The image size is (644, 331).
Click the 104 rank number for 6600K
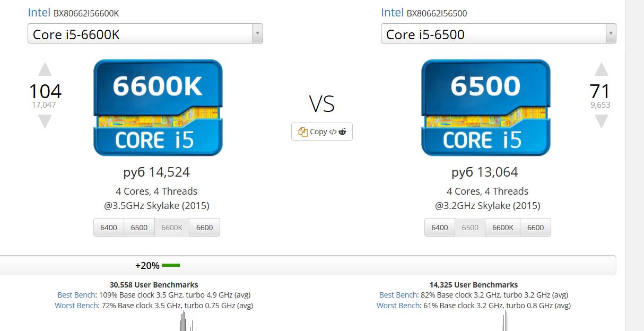pos(45,91)
